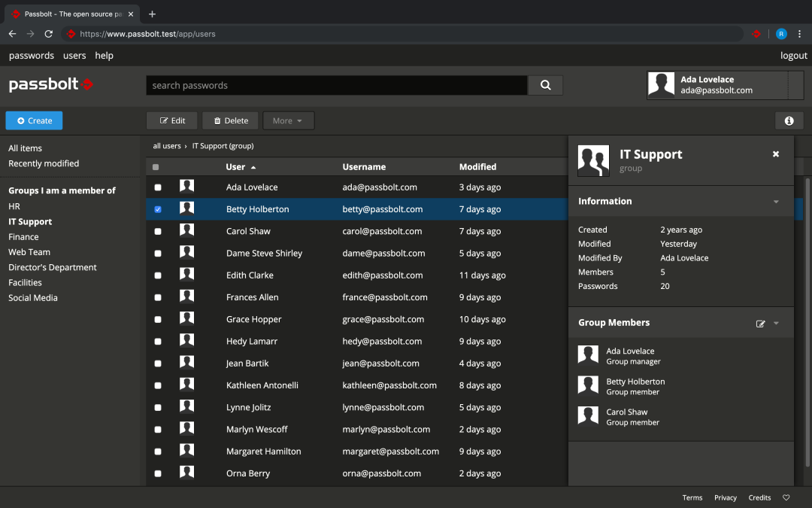The width and height of the screenshot is (812, 508).
Task: Click the user list vertical scrollbar
Action: tap(807, 321)
